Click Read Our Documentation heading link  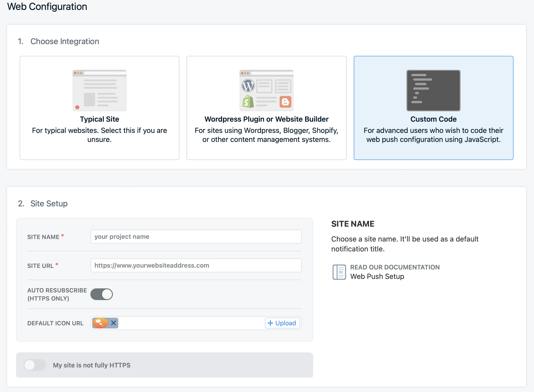[395, 267]
